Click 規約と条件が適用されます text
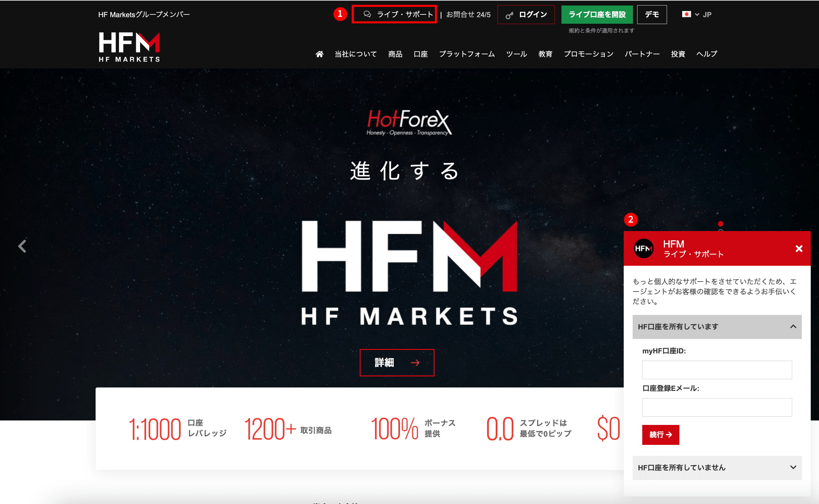The width and height of the screenshot is (819, 504). pyautogui.click(x=601, y=31)
